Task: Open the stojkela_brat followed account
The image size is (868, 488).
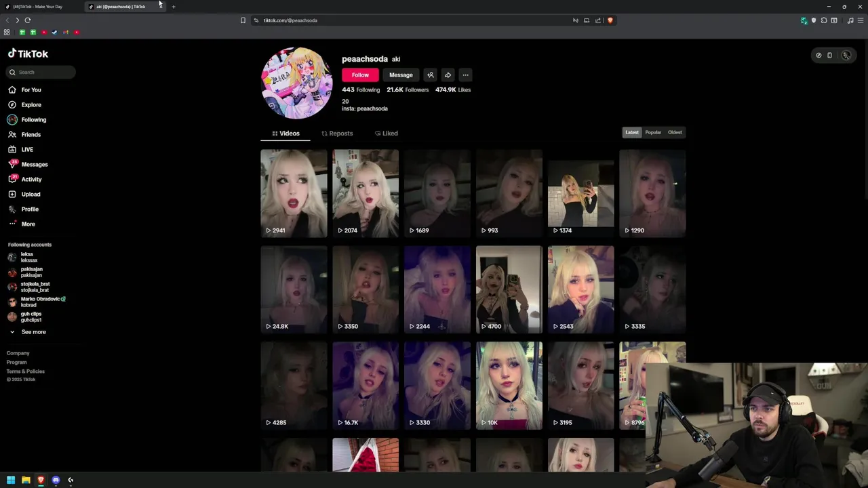Action: point(28,287)
